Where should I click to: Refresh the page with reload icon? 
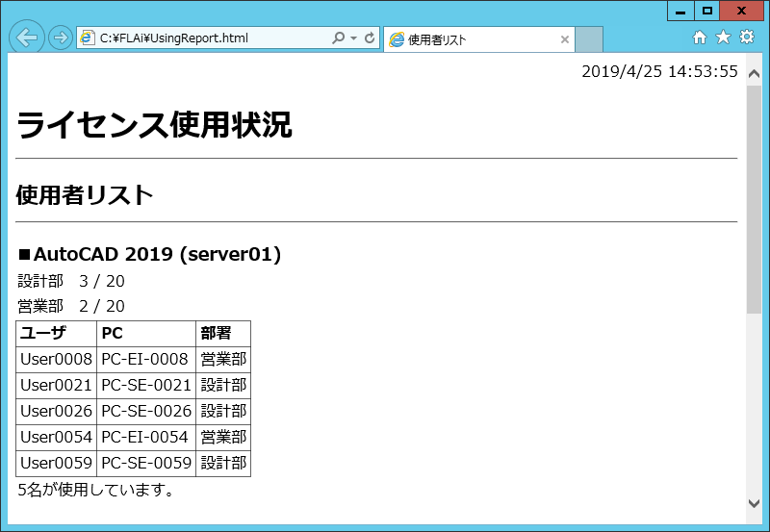tap(370, 38)
